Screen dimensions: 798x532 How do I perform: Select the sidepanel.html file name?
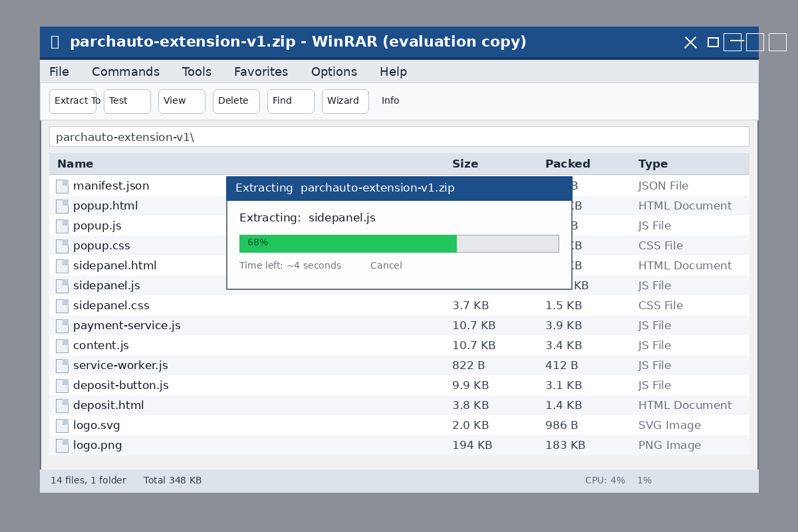(x=115, y=266)
